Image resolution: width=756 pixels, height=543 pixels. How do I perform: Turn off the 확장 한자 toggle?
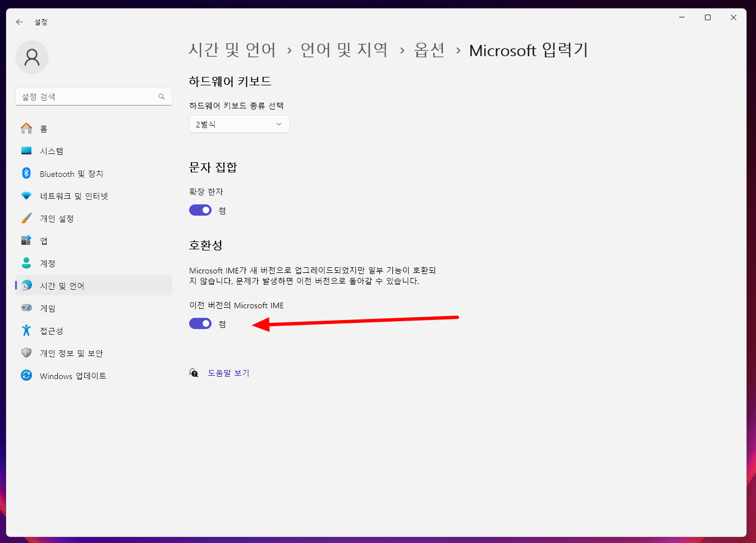pos(200,210)
